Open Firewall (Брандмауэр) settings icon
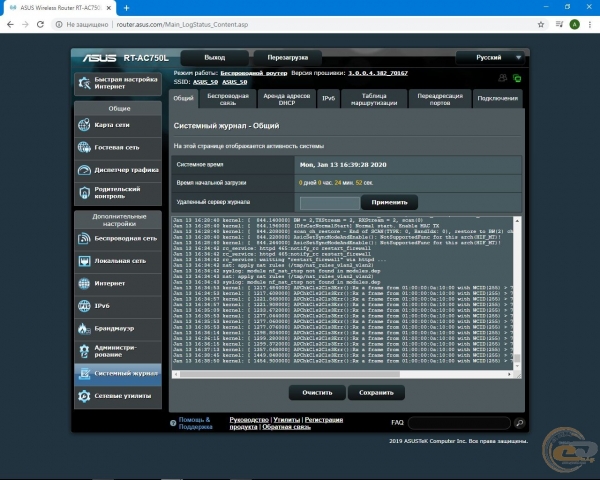Image resolution: width=600 pixels, height=480 pixels. click(x=83, y=328)
